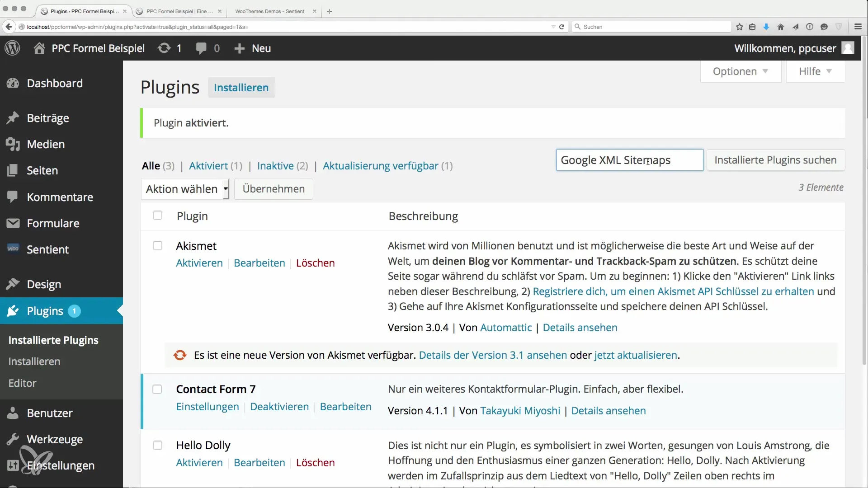Open plugin Editor submenu item

[22, 383]
